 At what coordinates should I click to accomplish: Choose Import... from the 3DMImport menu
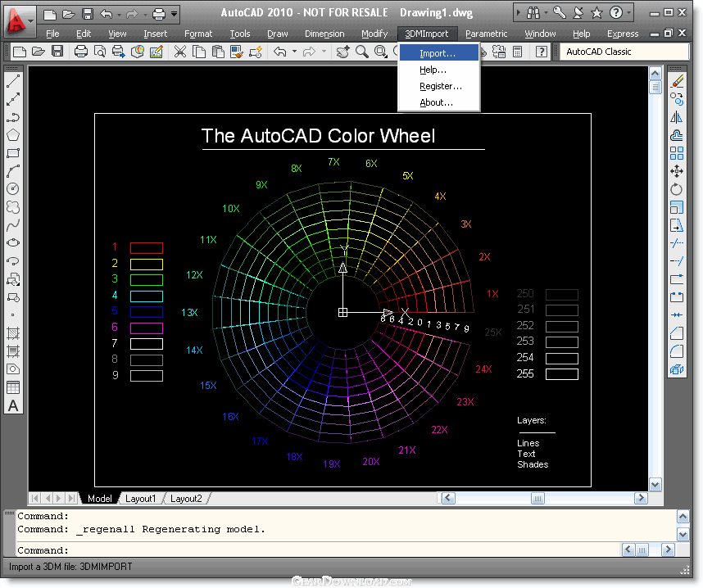tap(439, 53)
